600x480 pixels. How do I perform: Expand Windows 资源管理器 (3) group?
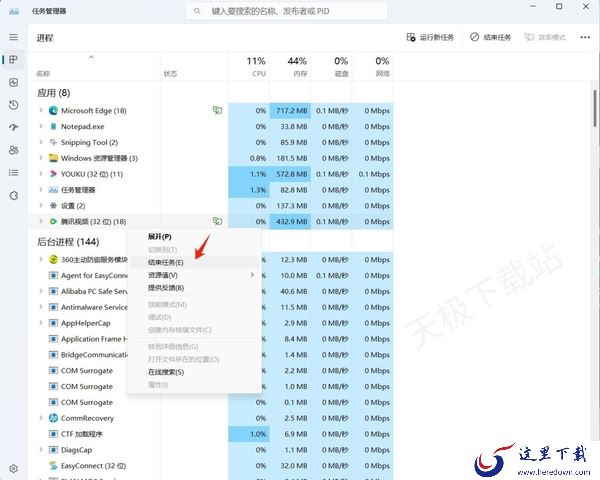(x=41, y=158)
